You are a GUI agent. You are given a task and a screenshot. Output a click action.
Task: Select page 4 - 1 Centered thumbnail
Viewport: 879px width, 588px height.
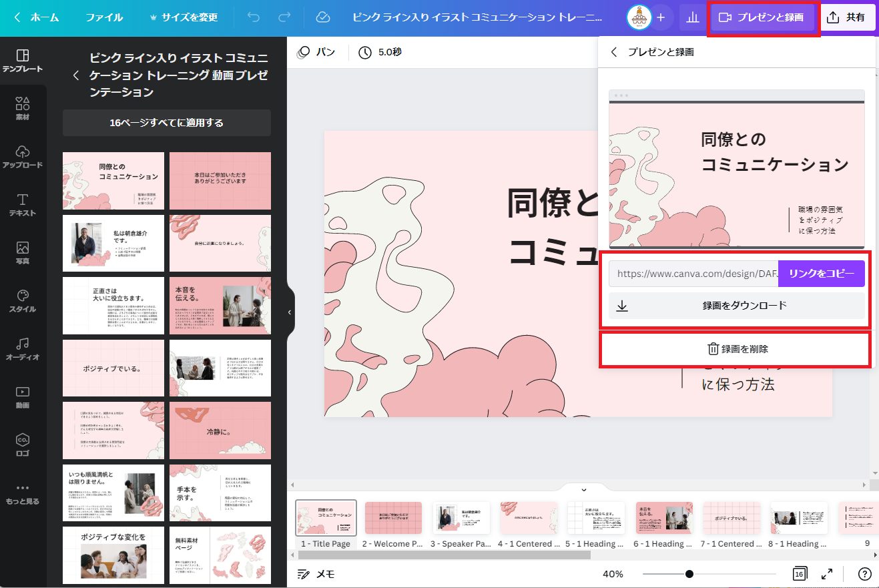529,518
